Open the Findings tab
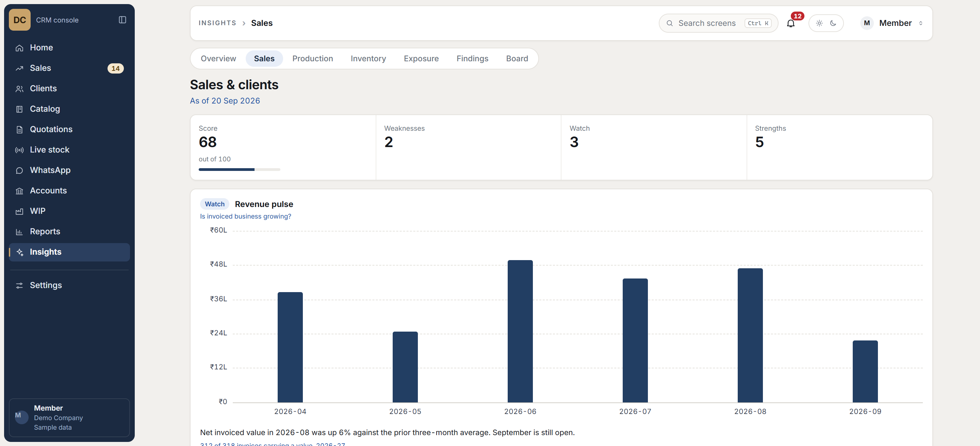Image resolution: width=980 pixels, height=446 pixels. [472, 59]
